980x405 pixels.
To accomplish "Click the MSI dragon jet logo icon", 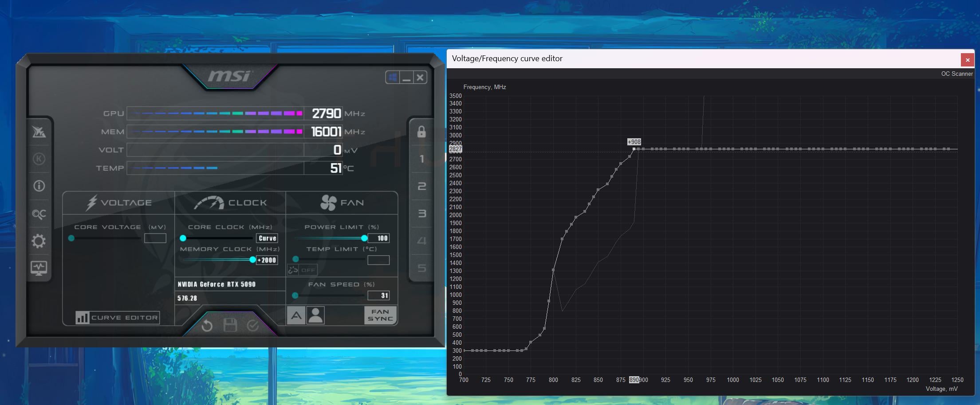I will click(39, 132).
